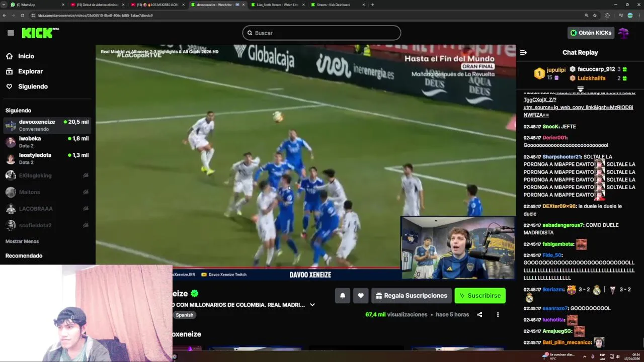Toggle the notification bell for the channel

[343, 296]
